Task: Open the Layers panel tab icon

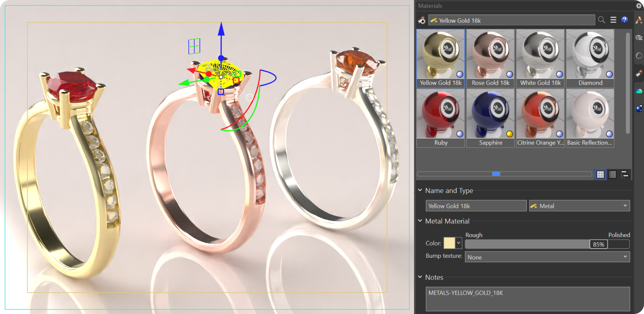Action: coord(639,38)
